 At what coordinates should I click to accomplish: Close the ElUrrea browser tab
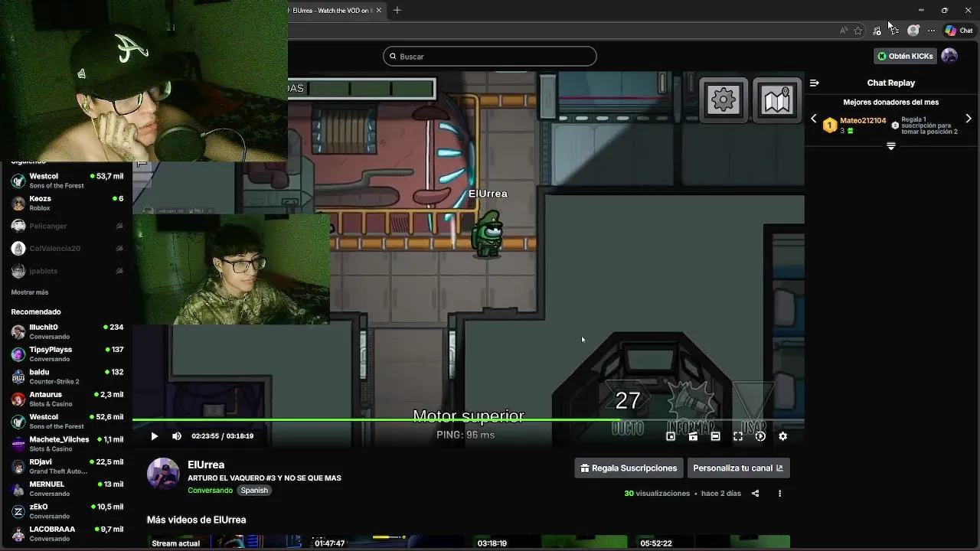380,10
